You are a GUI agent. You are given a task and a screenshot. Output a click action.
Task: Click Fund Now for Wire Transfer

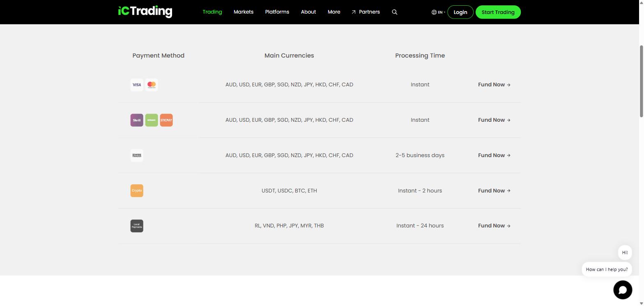pos(494,155)
